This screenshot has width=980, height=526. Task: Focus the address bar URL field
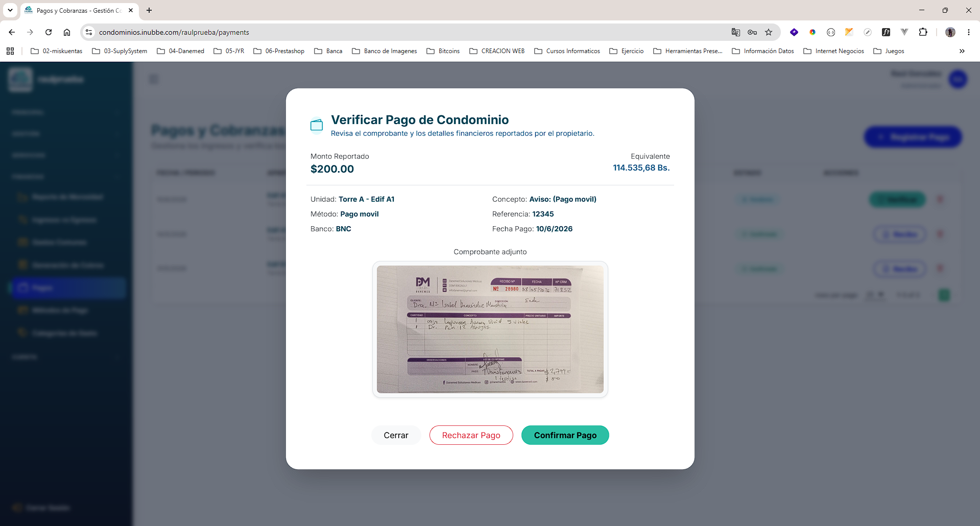pos(409,32)
